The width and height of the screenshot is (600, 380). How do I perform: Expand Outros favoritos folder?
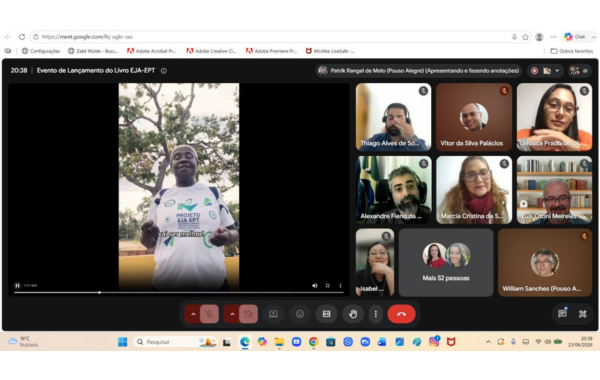(x=571, y=51)
